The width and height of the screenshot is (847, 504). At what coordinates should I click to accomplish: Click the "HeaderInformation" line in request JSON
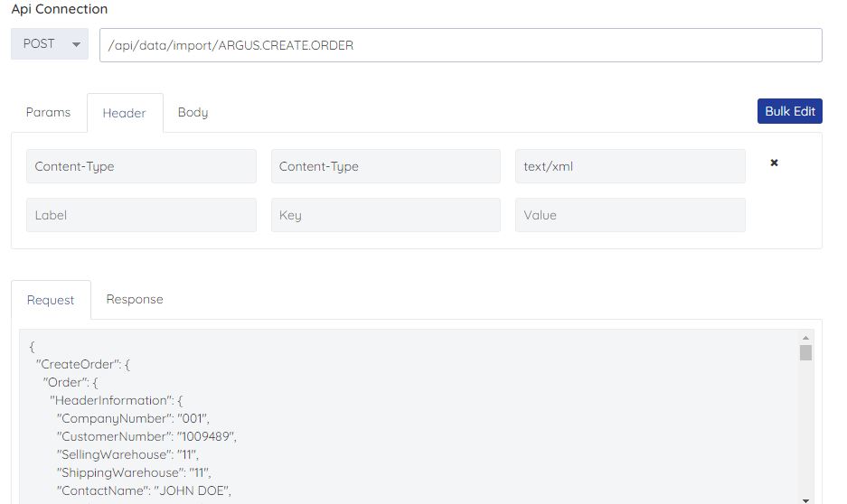tap(117, 400)
